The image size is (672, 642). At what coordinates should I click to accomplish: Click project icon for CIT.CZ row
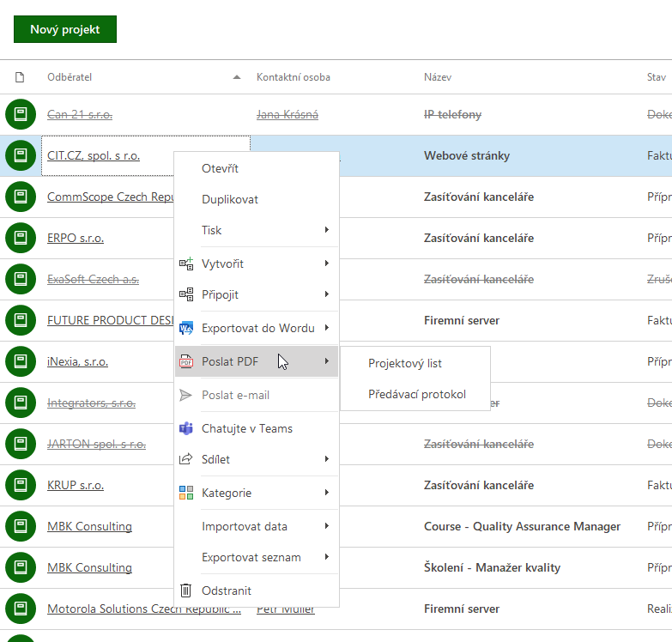(21, 155)
